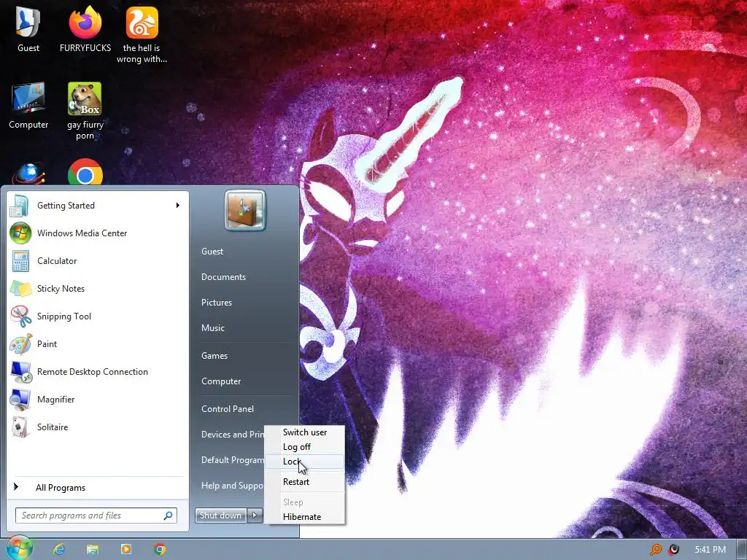This screenshot has height=560, width=747.
Task: Click the globe desktop icon beside Chrome
Action: (x=28, y=174)
